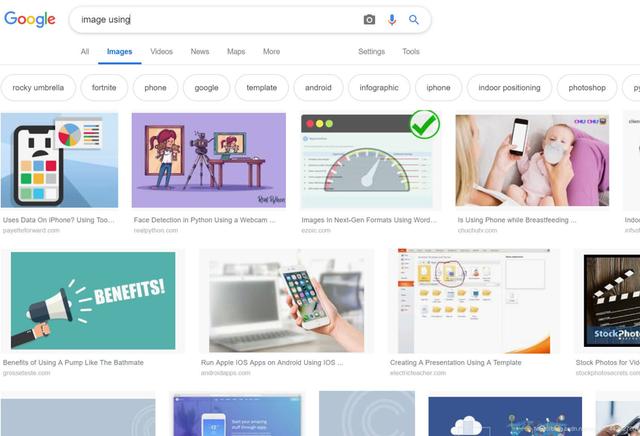This screenshot has height=436, width=640.
Task: Open the News tab
Action: pos(200,51)
